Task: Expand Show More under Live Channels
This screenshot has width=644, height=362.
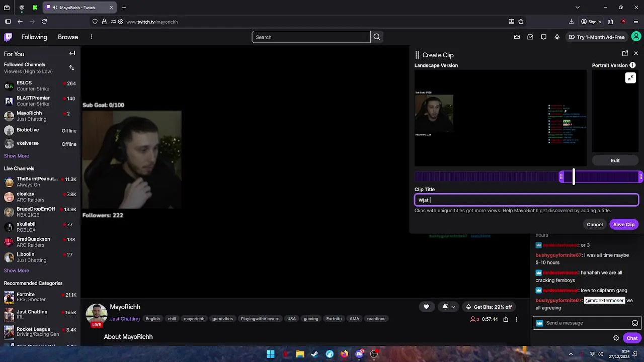Action: coord(17,270)
